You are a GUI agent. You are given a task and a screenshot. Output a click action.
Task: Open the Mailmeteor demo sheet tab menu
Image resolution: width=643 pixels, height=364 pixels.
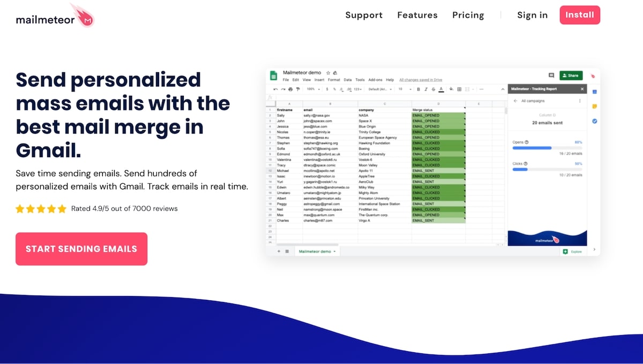(335, 251)
